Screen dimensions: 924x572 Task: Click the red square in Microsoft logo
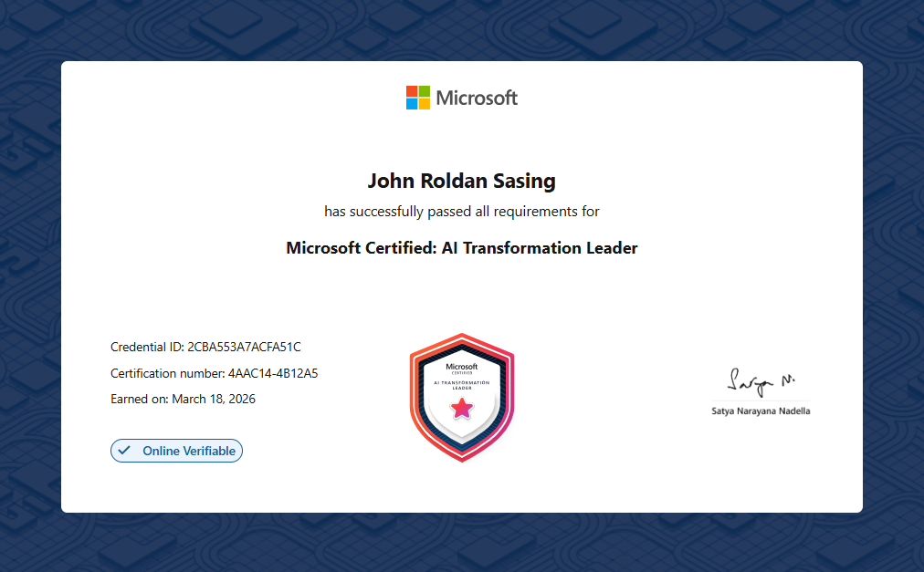tap(412, 91)
